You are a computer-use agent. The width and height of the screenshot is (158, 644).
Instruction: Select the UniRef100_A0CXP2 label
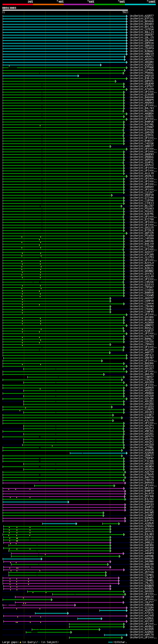click(142, 621)
